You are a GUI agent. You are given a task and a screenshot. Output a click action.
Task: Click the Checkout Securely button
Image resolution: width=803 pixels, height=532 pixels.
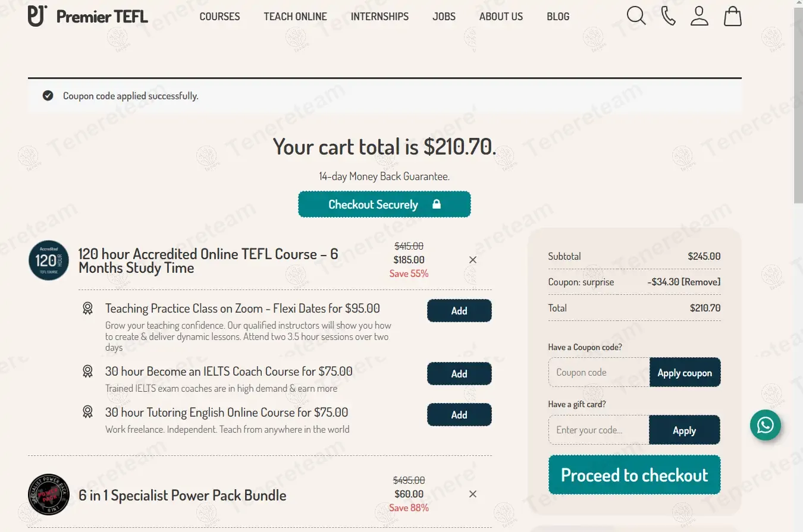click(384, 204)
